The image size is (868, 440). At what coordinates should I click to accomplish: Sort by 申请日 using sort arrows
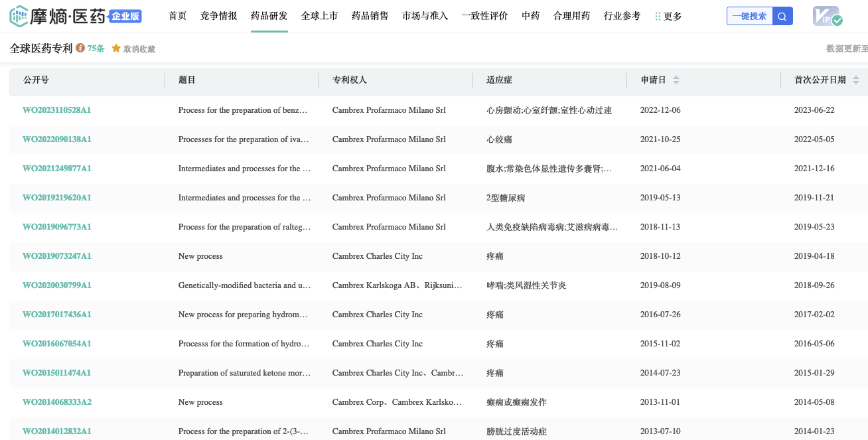(676, 80)
